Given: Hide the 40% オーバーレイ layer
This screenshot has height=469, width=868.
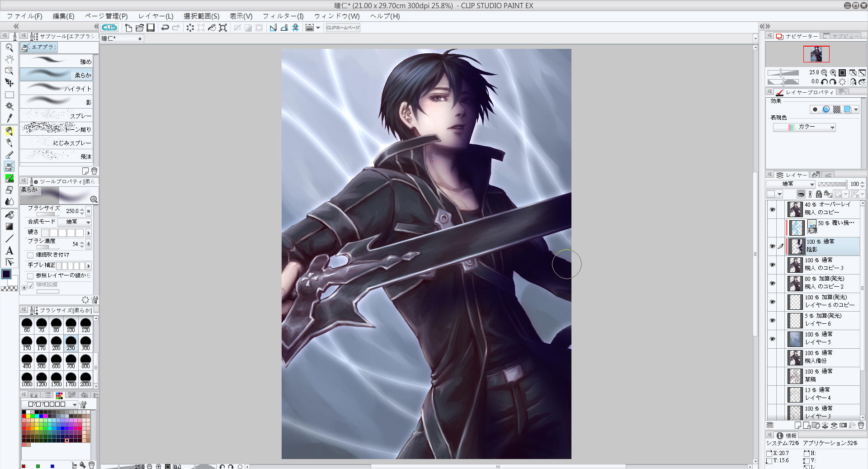Looking at the screenshot, I should pos(773,209).
